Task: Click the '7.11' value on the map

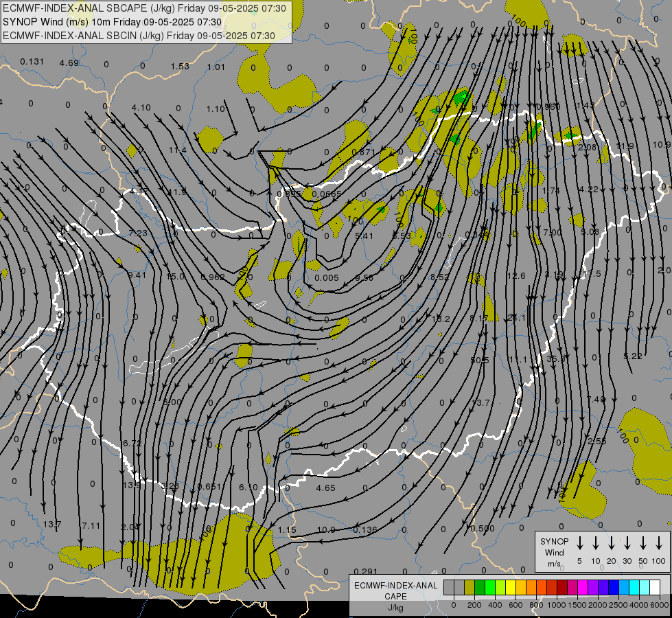Action: [x=91, y=525]
